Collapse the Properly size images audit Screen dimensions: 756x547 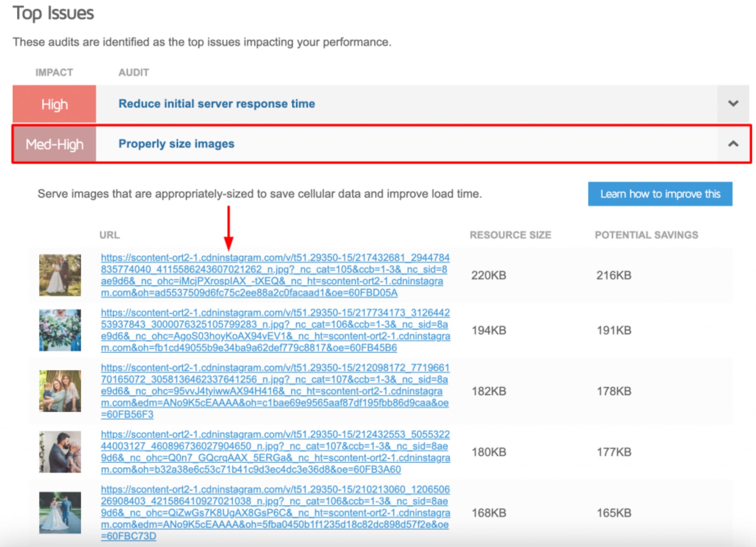tap(733, 144)
